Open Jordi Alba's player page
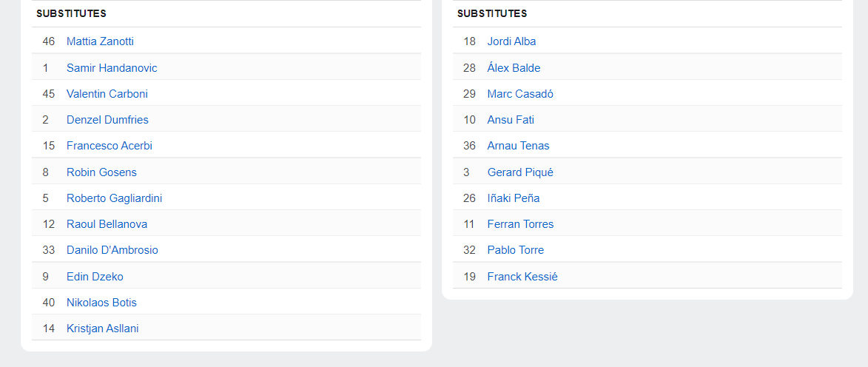This screenshot has height=367, width=868. [x=511, y=41]
